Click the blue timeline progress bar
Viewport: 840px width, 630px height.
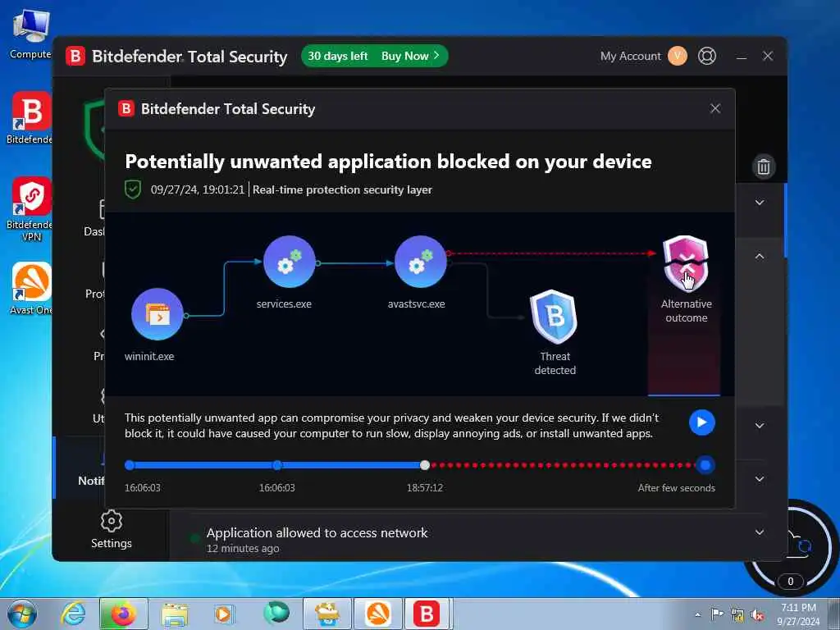pos(277,465)
